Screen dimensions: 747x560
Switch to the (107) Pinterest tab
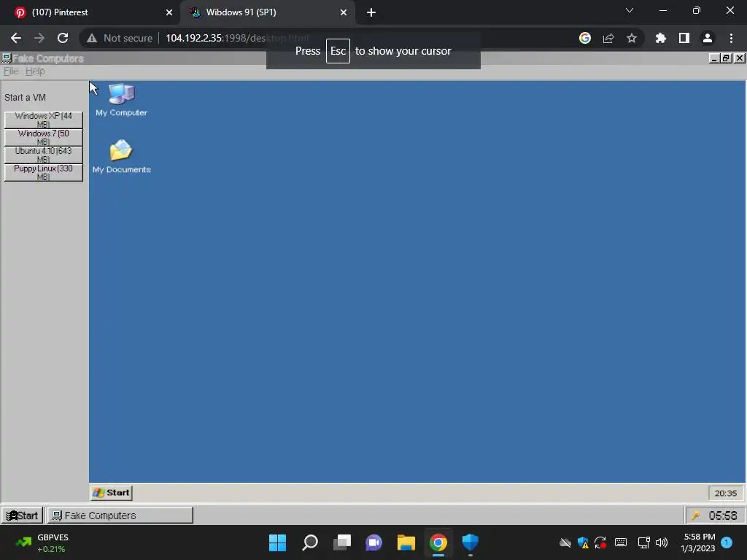[90, 12]
